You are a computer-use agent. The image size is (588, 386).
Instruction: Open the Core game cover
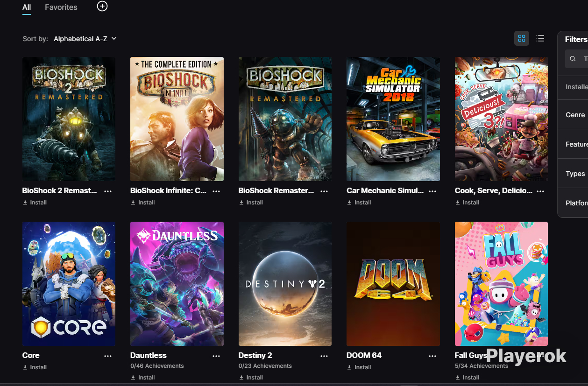click(69, 284)
